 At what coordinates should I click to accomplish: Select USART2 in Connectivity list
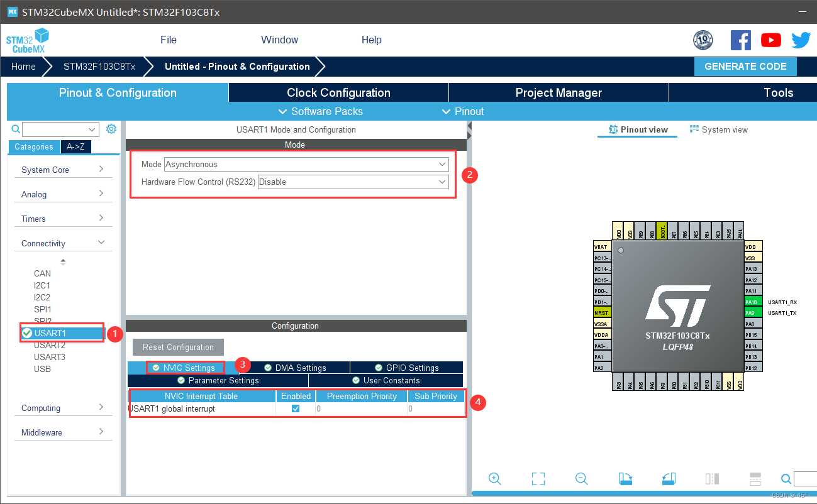pyautogui.click(x=50, y=345)
